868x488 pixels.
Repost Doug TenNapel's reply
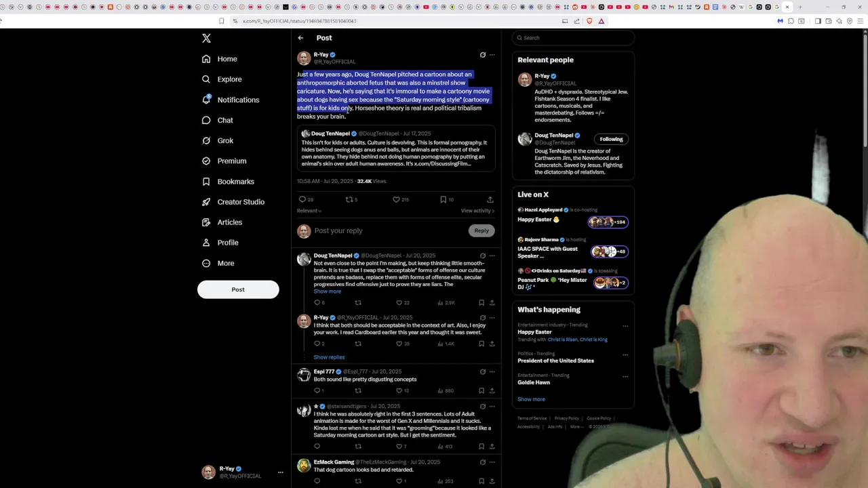coord(358,303)
